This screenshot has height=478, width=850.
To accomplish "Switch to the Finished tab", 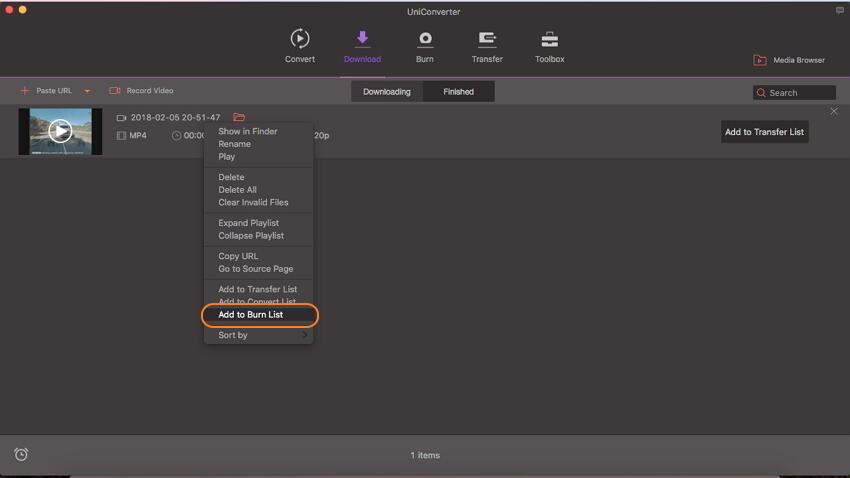I will (x=459, y=92).
